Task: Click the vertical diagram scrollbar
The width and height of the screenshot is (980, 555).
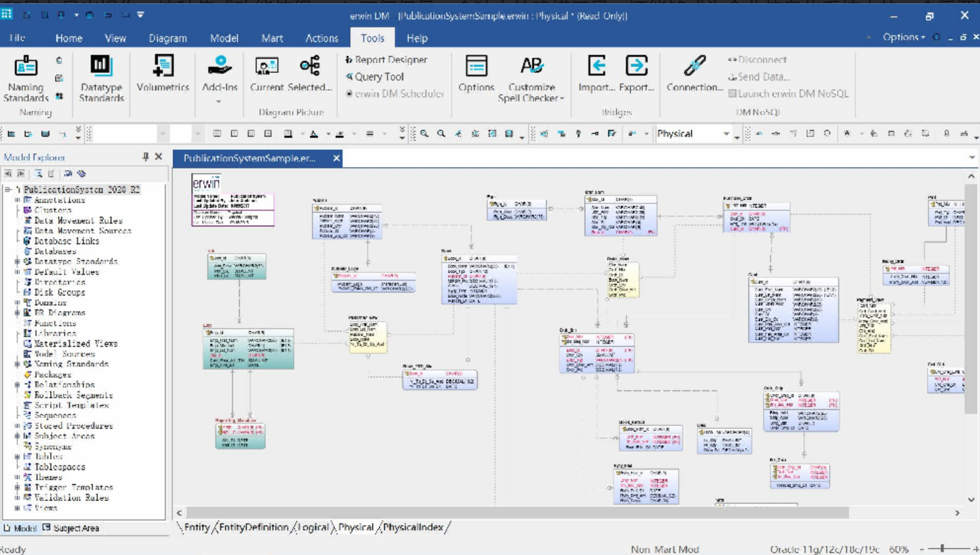Action: tap(971, 299)
